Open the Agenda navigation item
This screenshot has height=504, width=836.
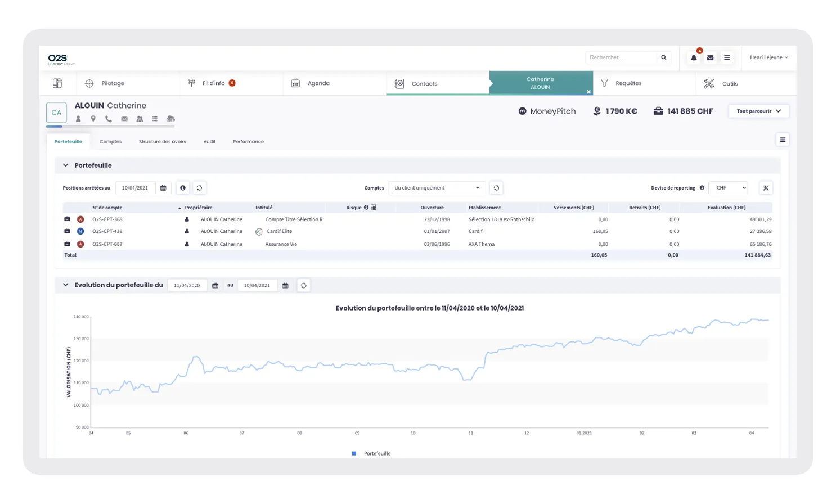click(x=318, y=83)
